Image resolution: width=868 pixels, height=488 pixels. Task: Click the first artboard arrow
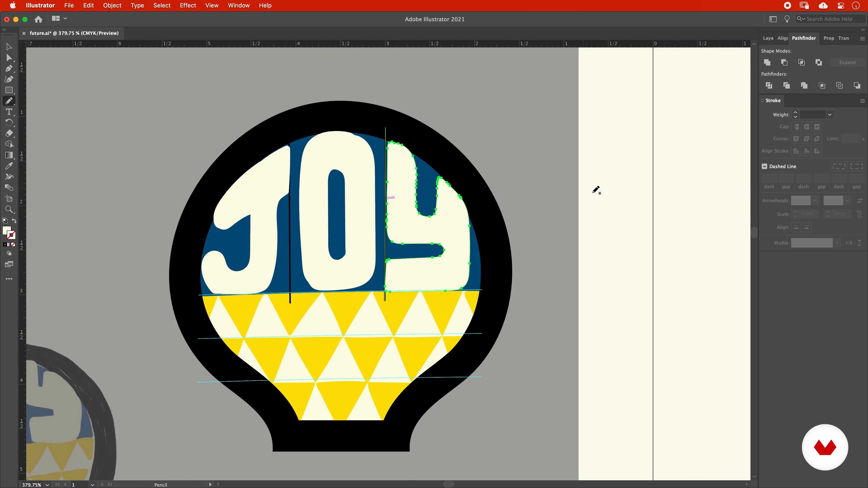pyautogui.click(x=57, y=485)
